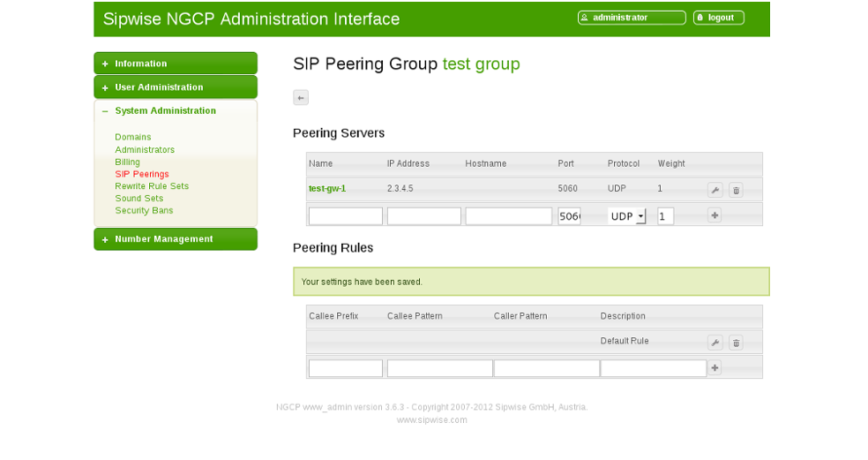Open Security Bans page
The height and width of the screenshot is (460, 868).
click(144, 211)
